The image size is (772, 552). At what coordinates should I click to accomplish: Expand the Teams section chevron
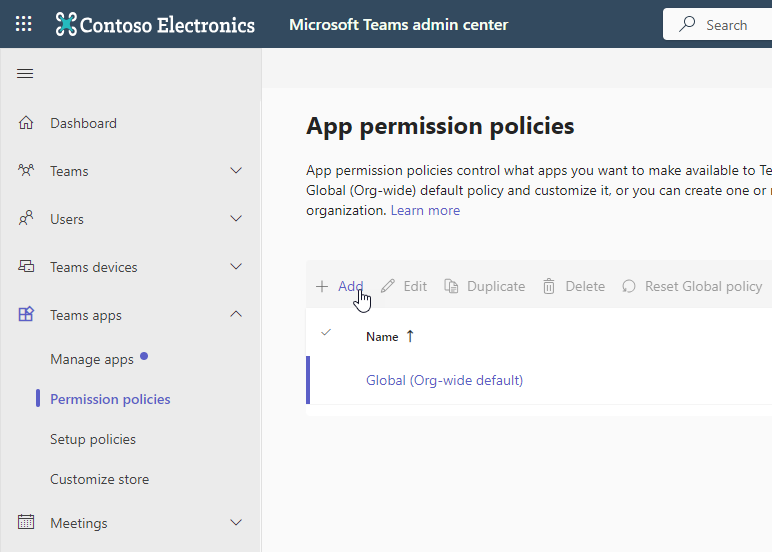[x=236, y=171]
